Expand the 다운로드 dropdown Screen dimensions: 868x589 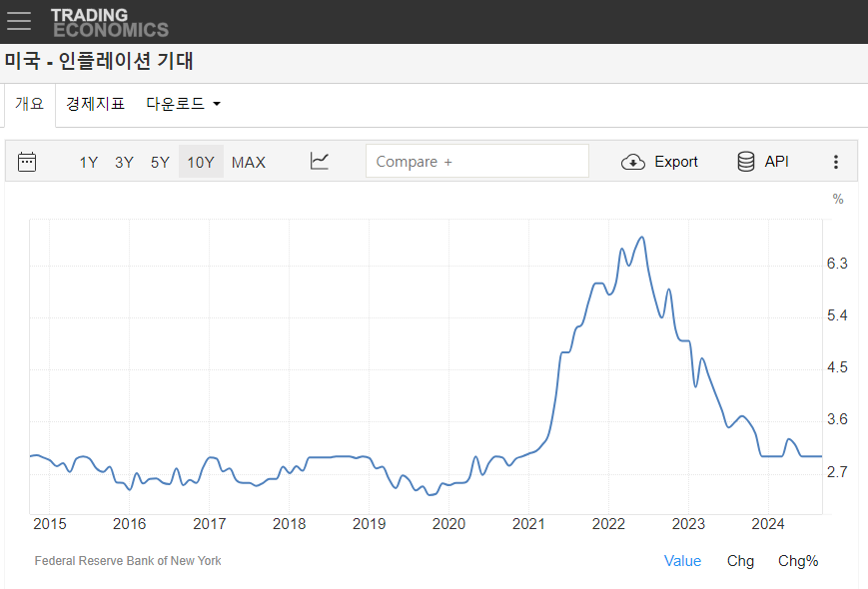pyautogui.click(x=183, y=104)
